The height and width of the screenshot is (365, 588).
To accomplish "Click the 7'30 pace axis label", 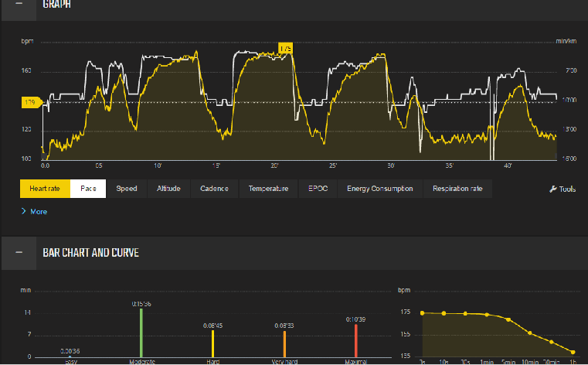I will [571, 70].
